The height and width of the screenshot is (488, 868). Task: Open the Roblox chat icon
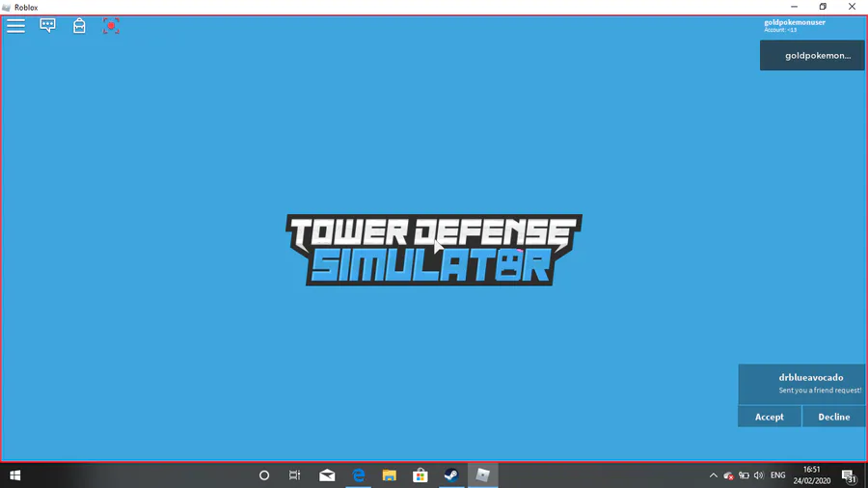pos(47,25)
